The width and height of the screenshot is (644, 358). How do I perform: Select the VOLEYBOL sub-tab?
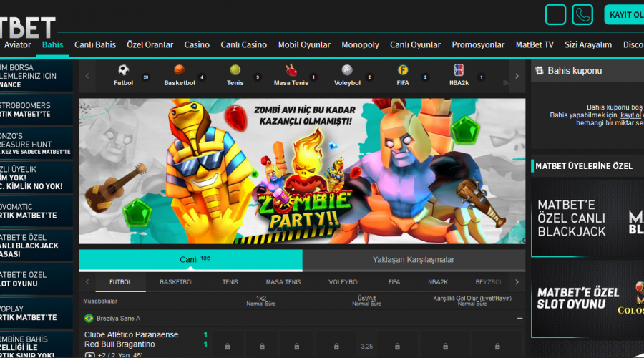click(x=344, y=282)
